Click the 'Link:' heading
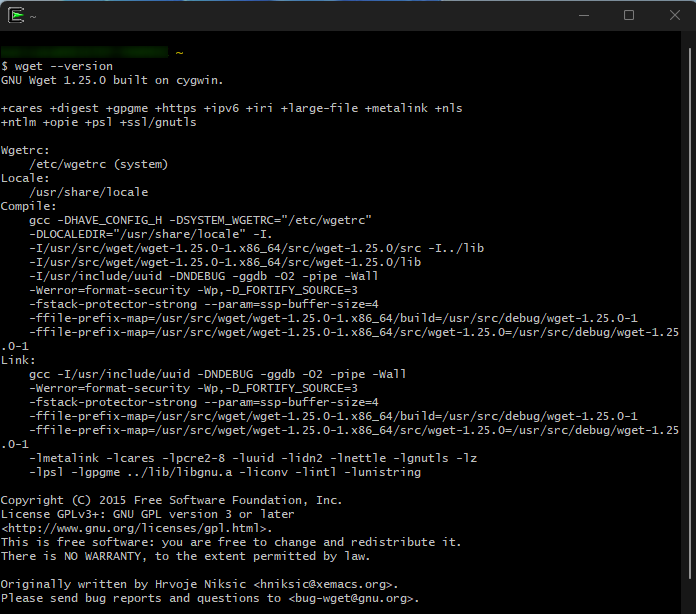The width and height of the screenshot is (696, 614). point(18,360)
